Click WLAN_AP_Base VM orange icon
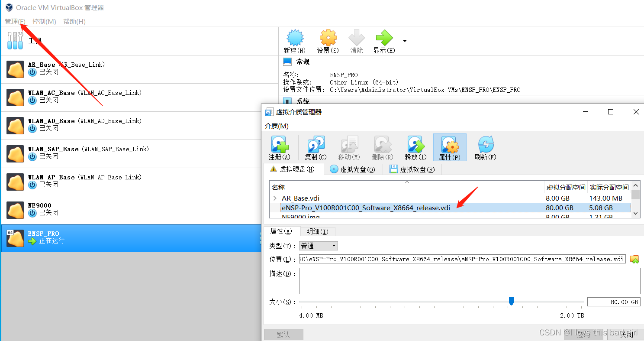 (x=15, y=182)
